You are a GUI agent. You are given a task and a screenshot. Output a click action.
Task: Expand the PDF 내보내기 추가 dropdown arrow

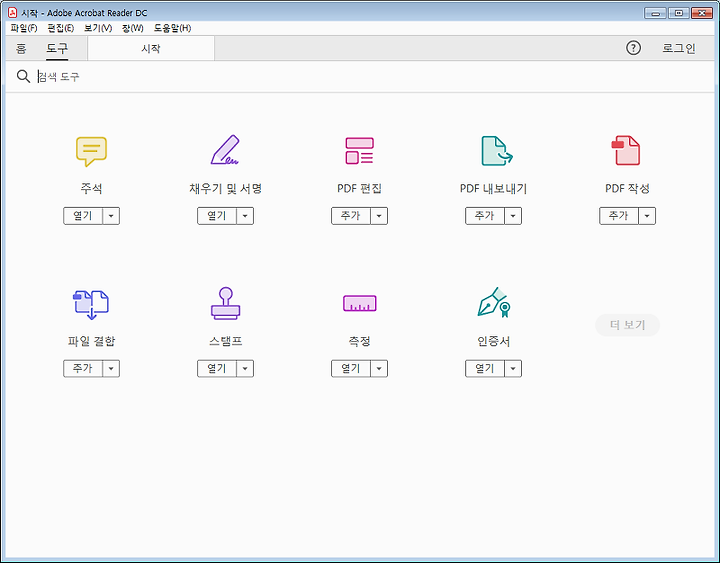point(513,216)
